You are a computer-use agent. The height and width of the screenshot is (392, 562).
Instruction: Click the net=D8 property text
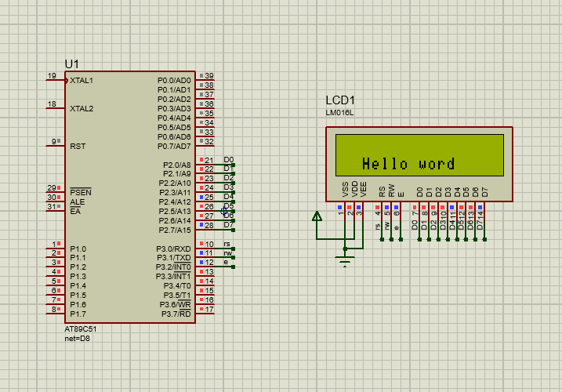(78, 338)
